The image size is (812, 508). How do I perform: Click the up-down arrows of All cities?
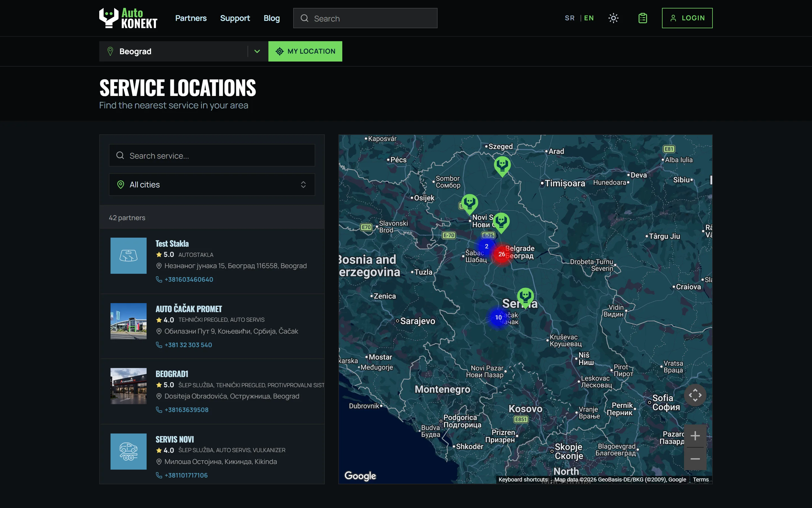click(x=303, y=185)
